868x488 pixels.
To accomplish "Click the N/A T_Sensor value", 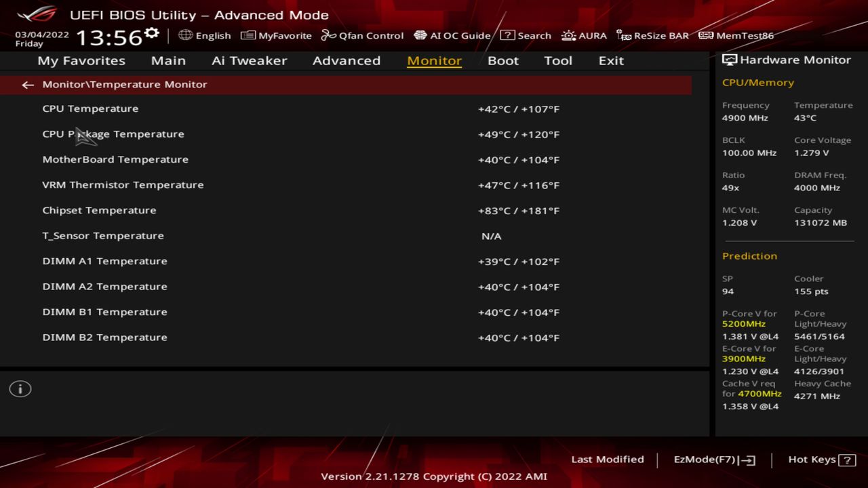I will coord(492,237).
